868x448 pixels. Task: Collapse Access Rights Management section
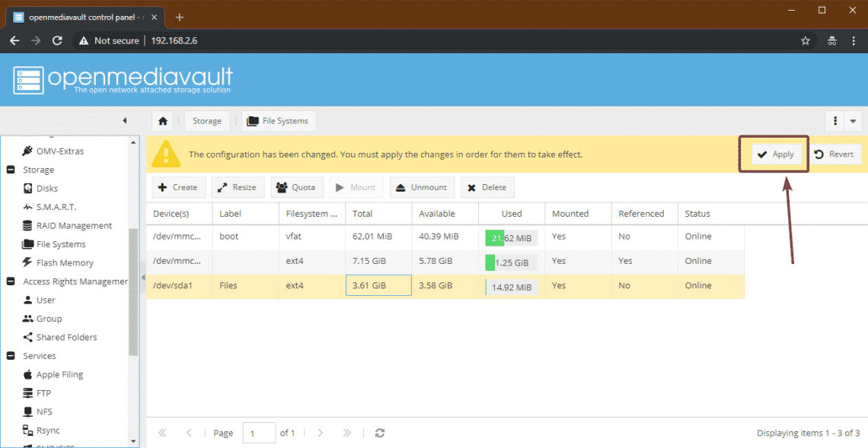coord(11,281)
